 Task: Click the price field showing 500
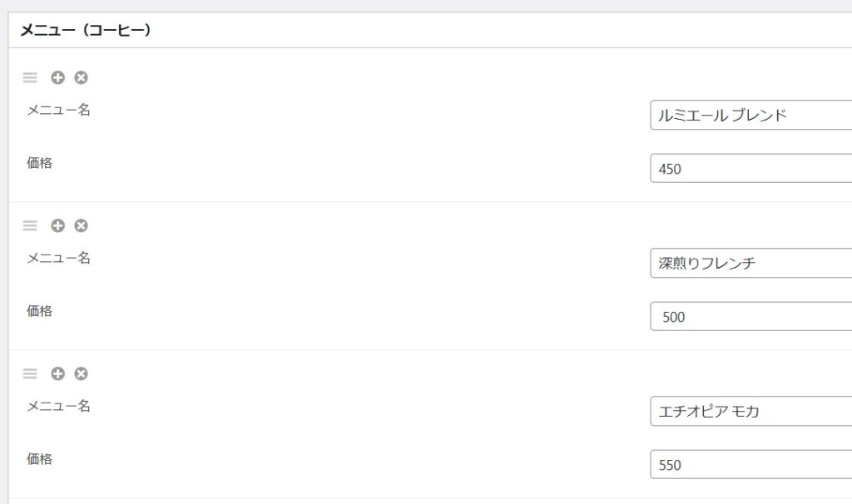(751, 317)
